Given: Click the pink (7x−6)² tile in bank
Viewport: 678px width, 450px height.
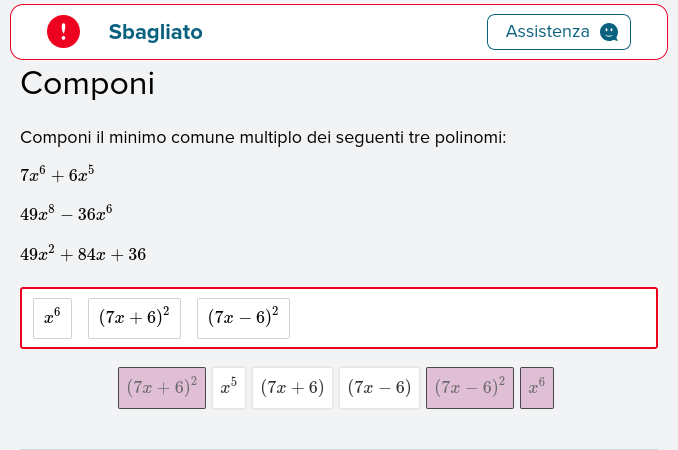Looking at the screenshot, I should click(x=470, y=388).
